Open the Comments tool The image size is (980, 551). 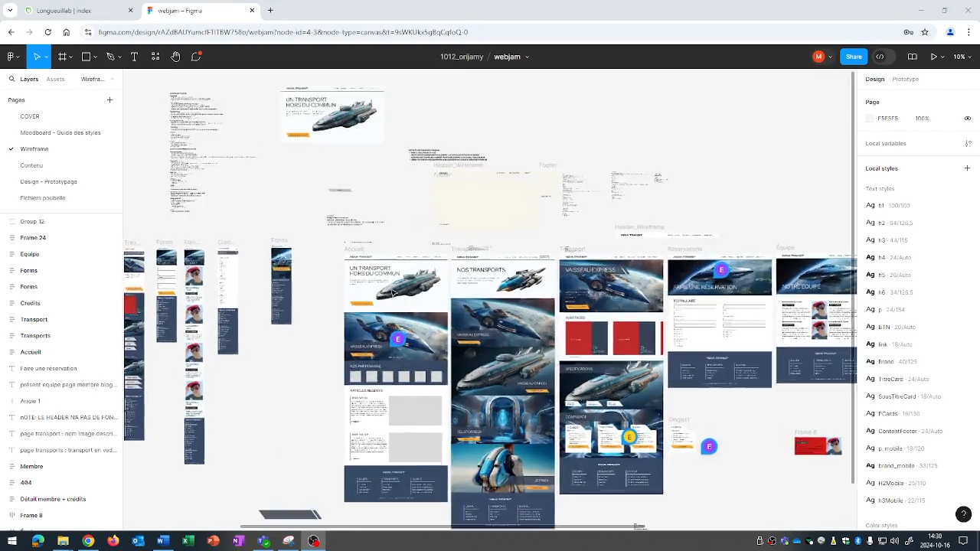(196, 57)
